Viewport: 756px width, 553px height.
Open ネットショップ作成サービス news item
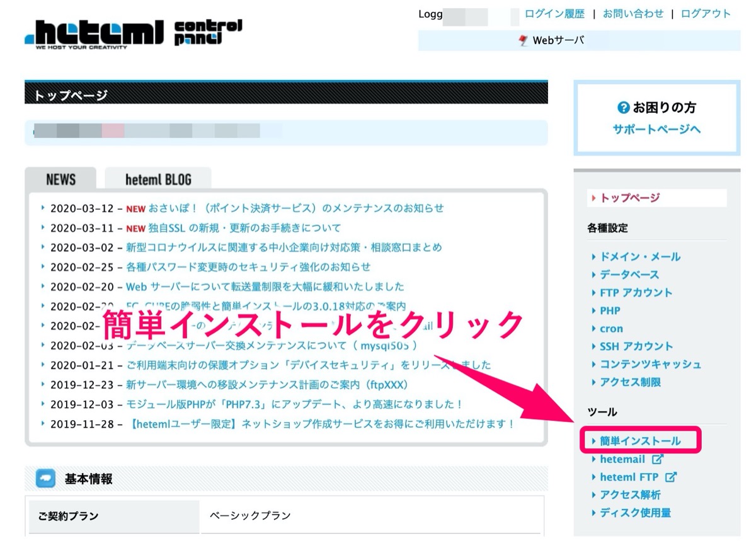pyautogui.click(x=321, y=425)
